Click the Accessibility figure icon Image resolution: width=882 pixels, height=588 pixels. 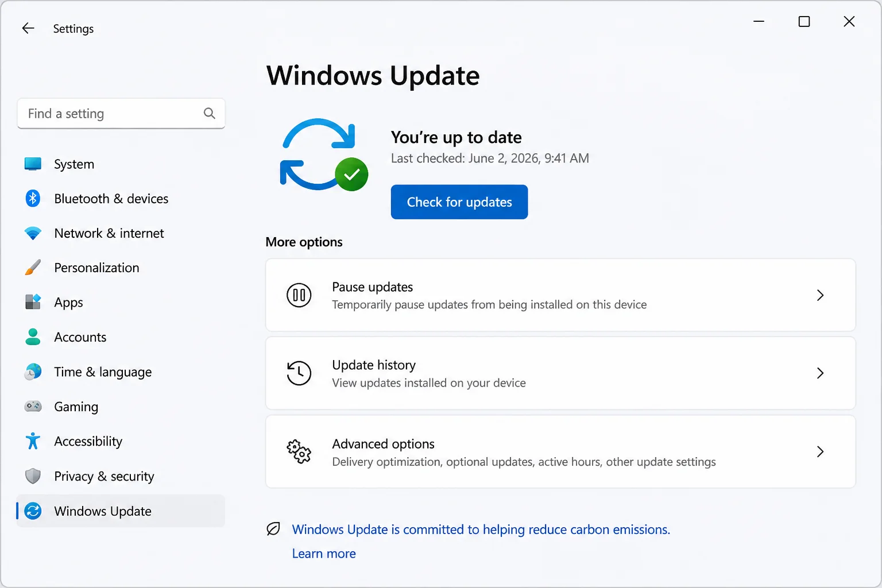[33, 441]
